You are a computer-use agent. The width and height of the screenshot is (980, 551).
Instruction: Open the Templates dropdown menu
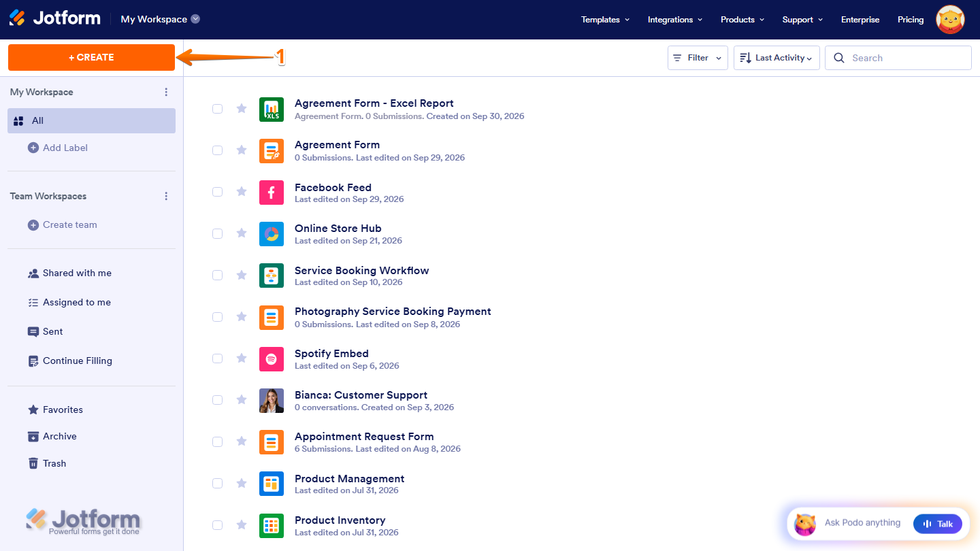coord(605,20)
